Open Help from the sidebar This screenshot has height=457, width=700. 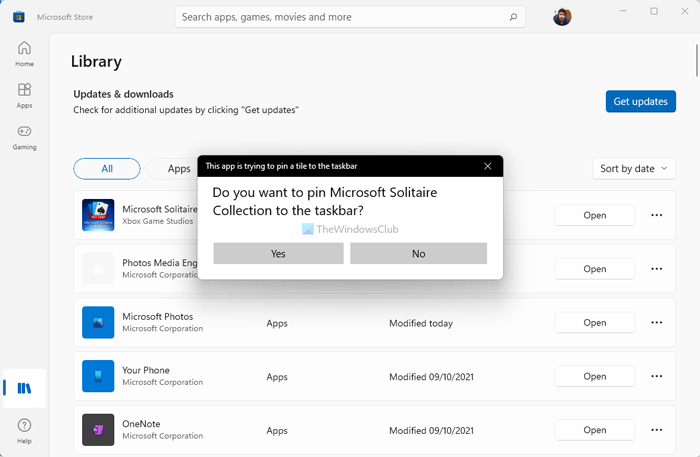click(x=24, y=431)
